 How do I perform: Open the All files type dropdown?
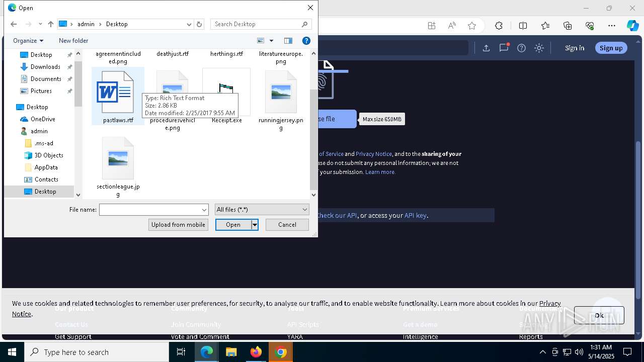coord(262,210)
